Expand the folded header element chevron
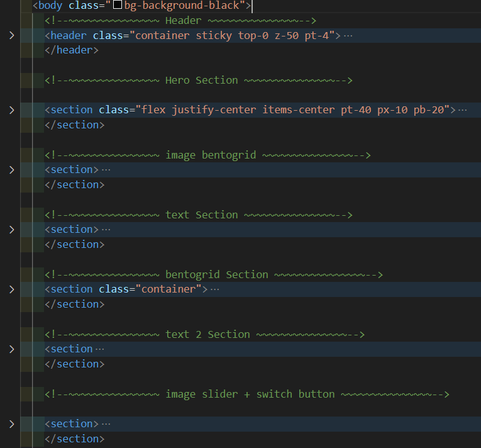 click(x=11, y=35)
